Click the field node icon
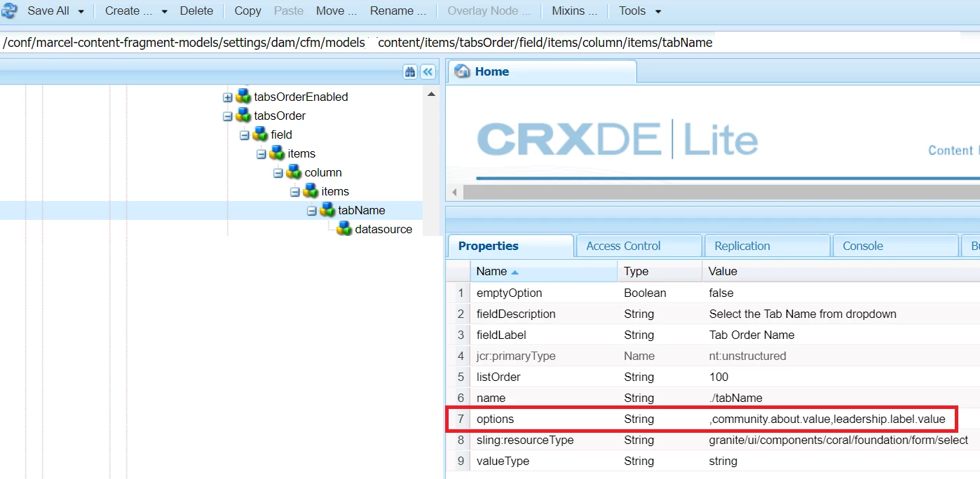The width and height of the screenshot is (980, 479). [x=260, y=134]
